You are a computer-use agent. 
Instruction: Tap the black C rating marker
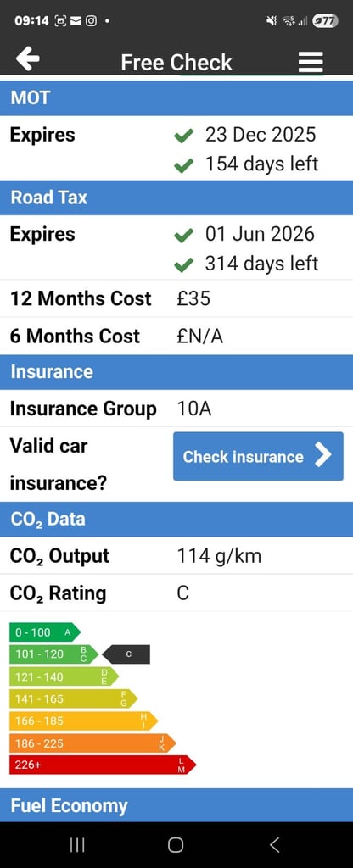point(126,654)
